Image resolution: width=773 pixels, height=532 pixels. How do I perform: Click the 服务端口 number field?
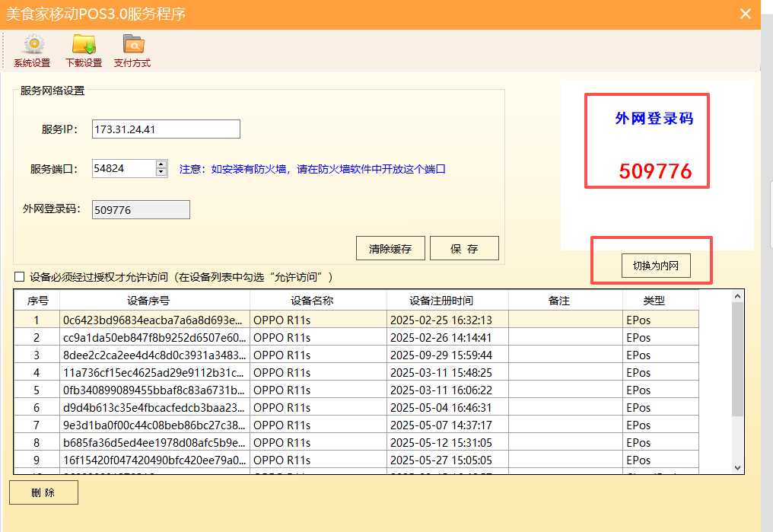click(x=122, y=168)
